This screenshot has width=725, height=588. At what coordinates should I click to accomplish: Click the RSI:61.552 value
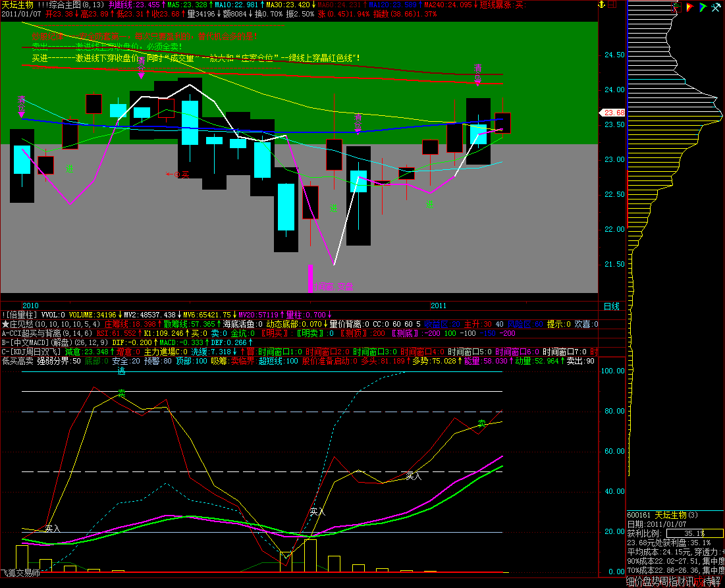click(116, 333)
